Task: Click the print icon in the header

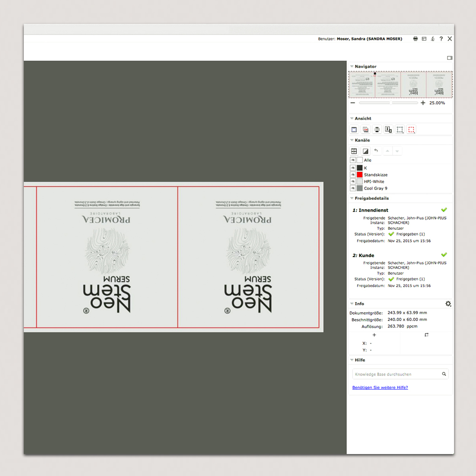Action: (x=415, y=39)
